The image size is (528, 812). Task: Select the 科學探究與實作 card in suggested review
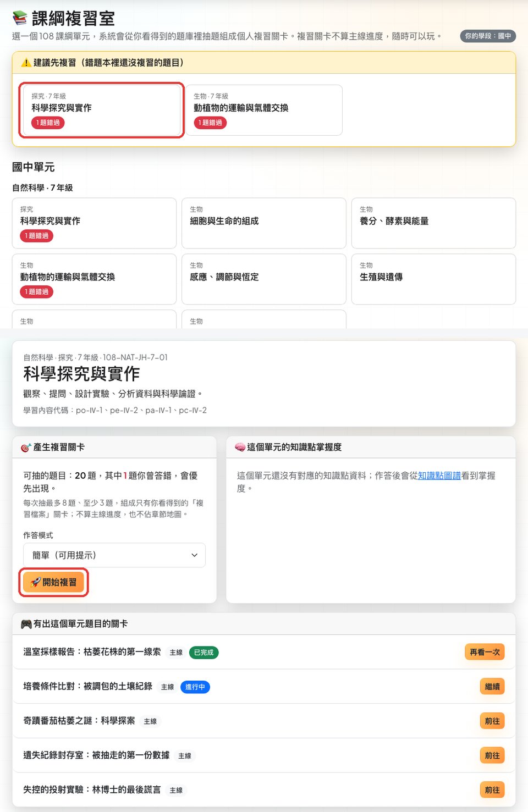[102, 110]
